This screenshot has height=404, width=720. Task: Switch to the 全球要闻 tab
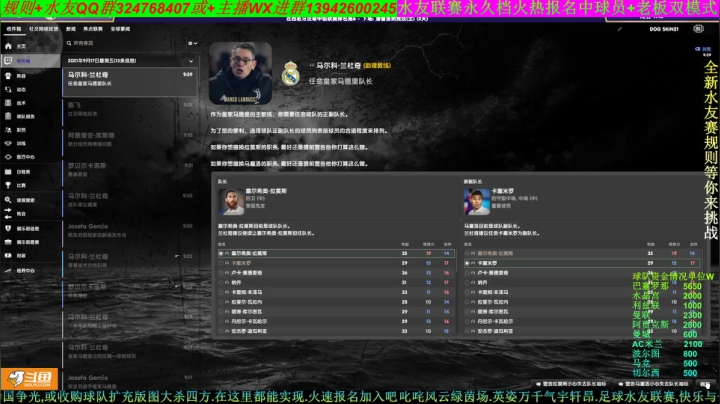[x=120, y=29]
